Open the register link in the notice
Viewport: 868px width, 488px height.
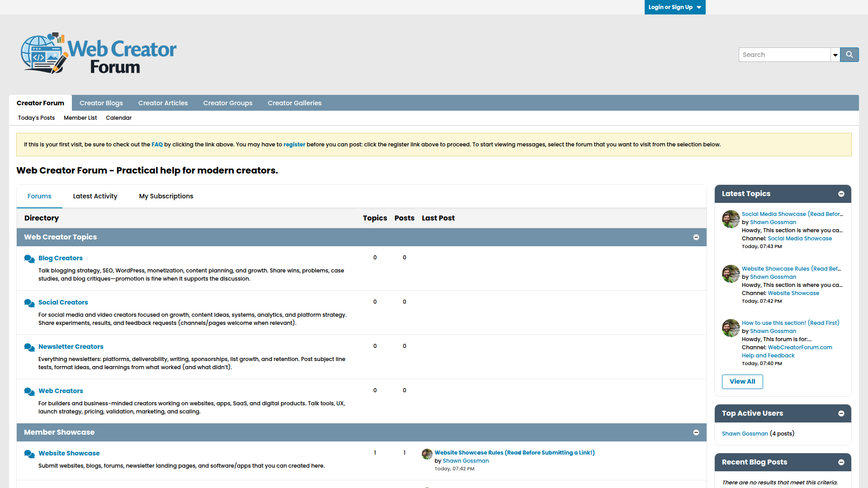point(294,144)
